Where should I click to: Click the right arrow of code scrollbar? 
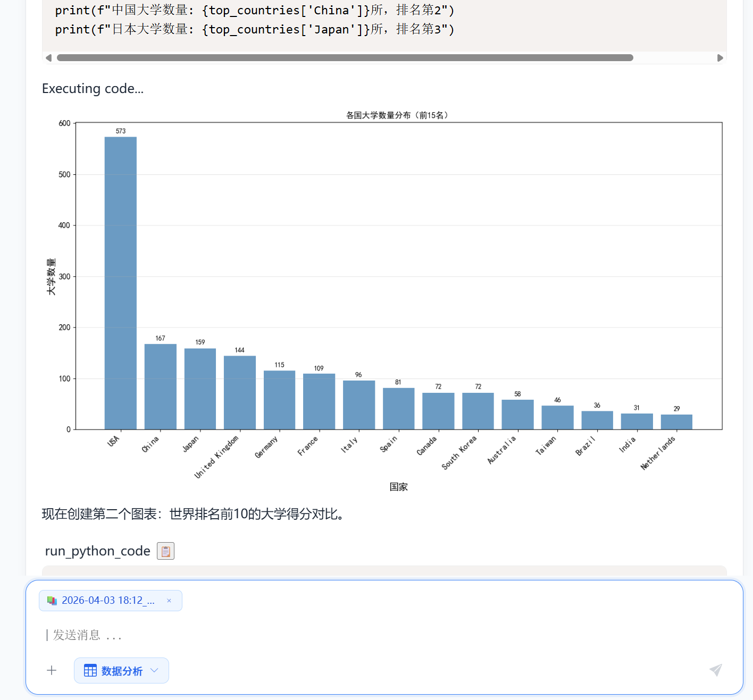tap(720, 58)
